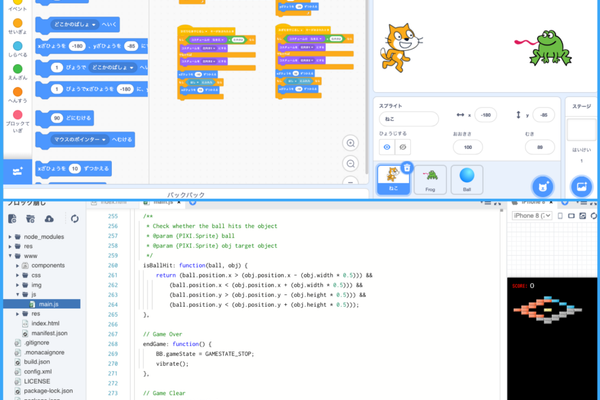Switch to the index.html tab
600x400 pixels.
tap(112, 202)
